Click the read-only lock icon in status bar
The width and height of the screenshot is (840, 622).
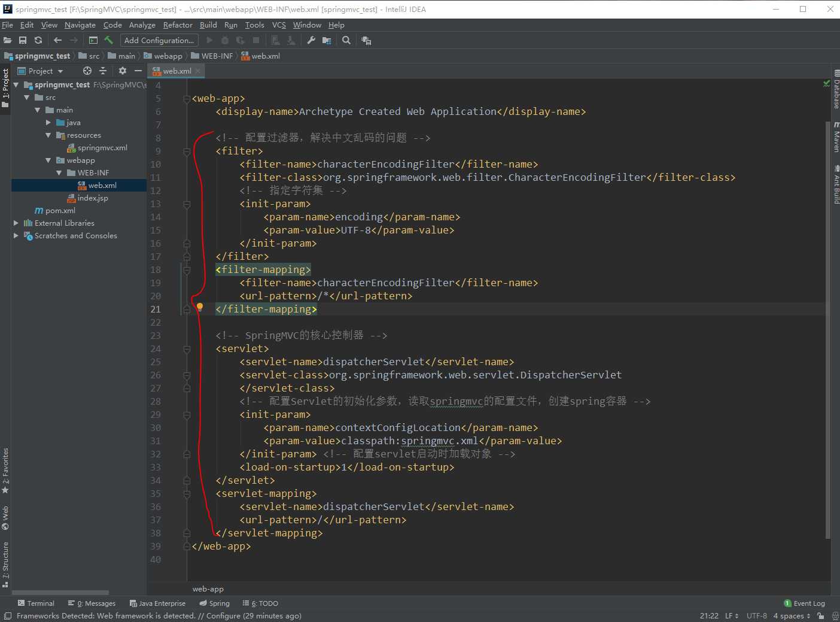point(821,615)
